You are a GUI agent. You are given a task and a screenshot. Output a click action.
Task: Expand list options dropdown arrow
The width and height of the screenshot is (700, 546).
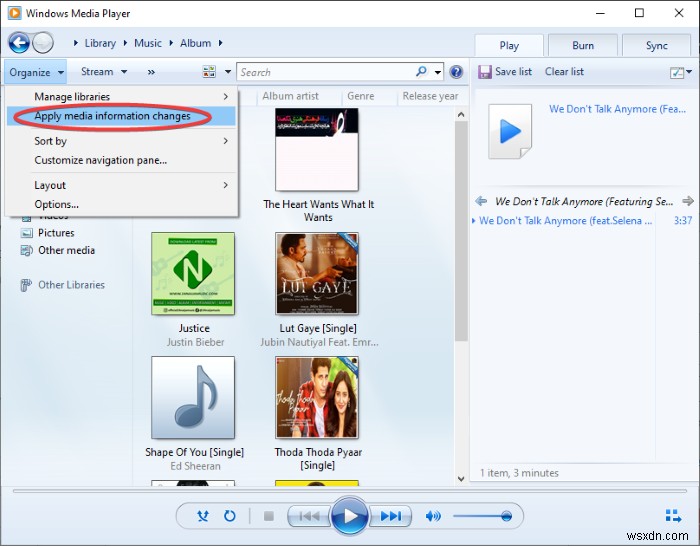(689, 72)
